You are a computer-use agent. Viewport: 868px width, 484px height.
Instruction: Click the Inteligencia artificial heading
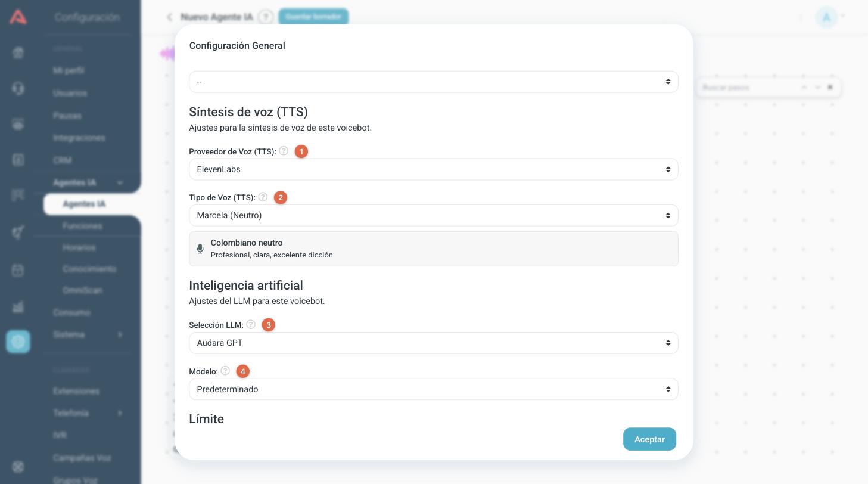246,286
